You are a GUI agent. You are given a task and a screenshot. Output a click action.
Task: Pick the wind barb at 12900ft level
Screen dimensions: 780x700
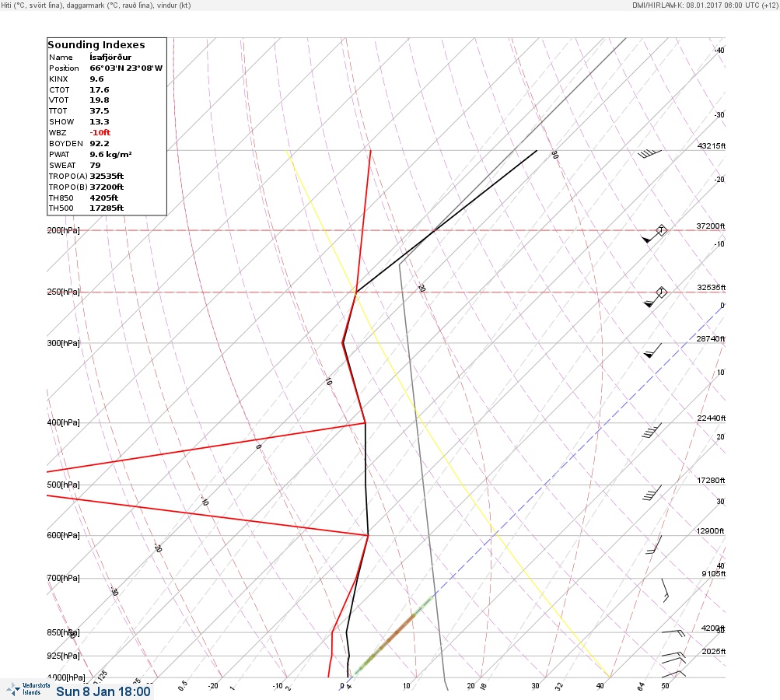[x=654, y=544]
